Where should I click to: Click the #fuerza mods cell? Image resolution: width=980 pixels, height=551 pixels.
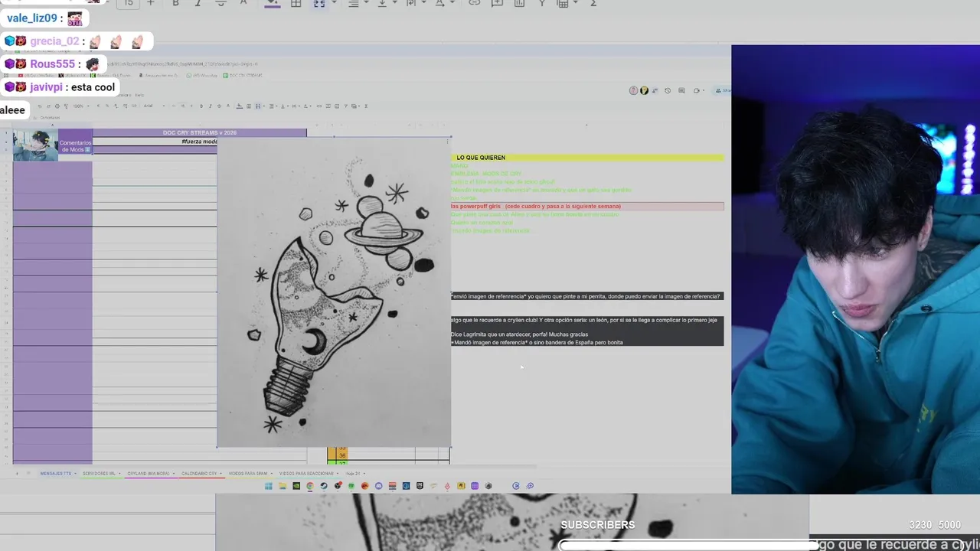(x=155, y=142)
